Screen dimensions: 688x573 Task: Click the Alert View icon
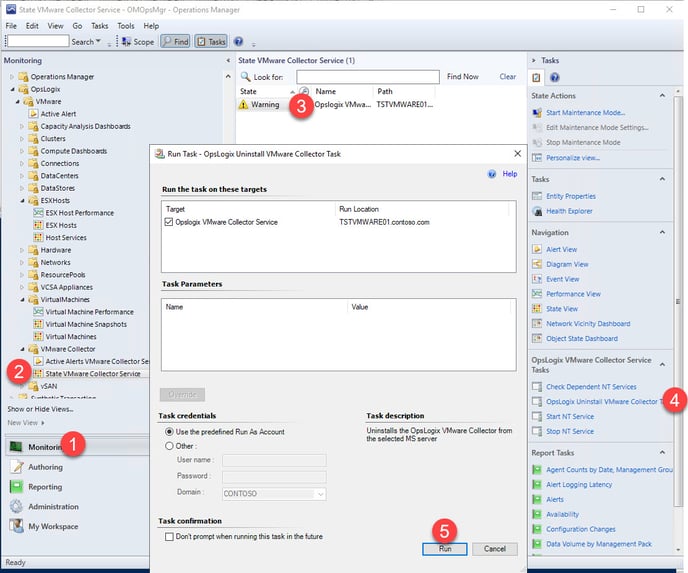tap(537, 249)
